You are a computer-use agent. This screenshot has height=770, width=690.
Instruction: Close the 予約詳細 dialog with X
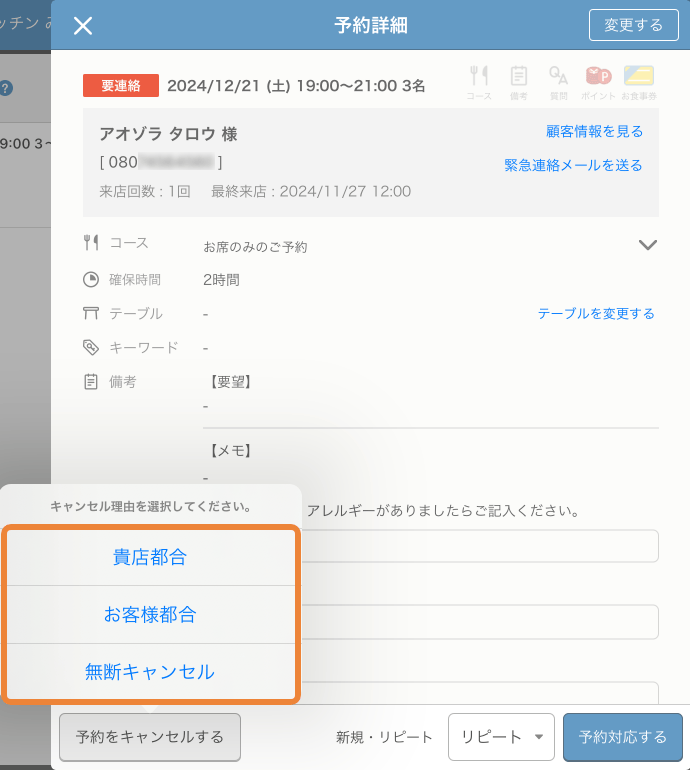[83, 25]
